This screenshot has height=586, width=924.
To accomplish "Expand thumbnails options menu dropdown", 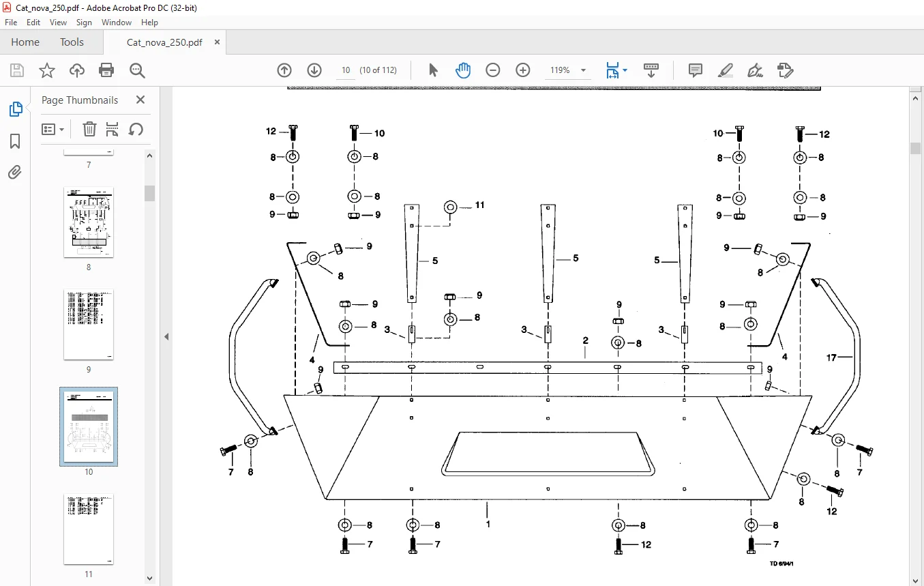I will click(53, 130).
